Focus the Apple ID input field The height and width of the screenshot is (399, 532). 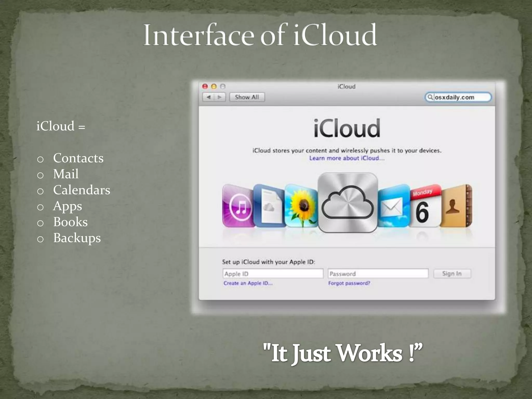pos(273,274)
